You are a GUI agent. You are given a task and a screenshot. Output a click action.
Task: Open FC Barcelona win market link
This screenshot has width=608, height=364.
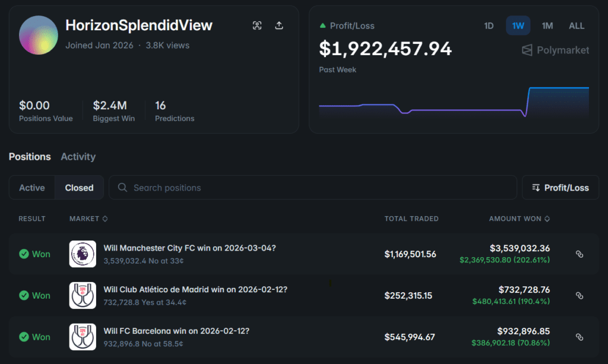tap(176, 331)
